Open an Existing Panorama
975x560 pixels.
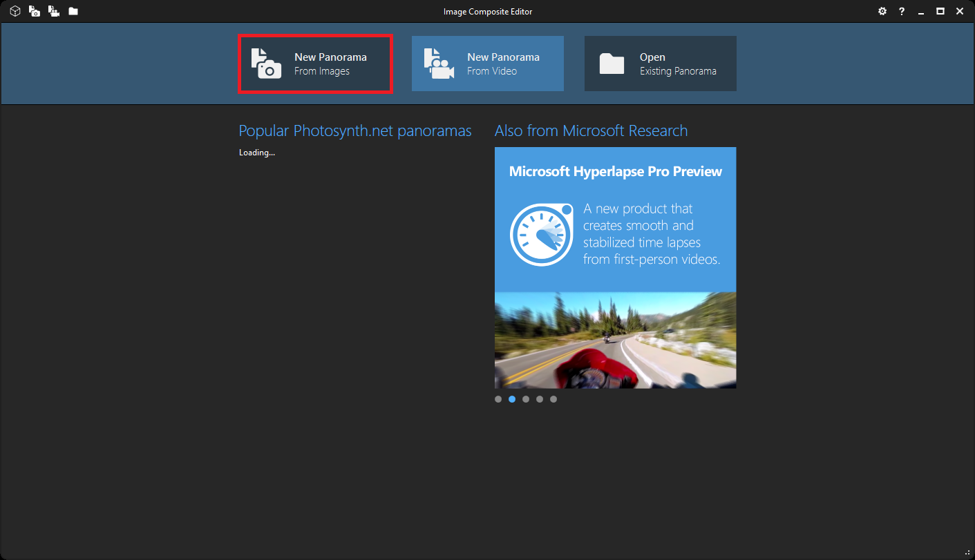click(x=661, y=64)
